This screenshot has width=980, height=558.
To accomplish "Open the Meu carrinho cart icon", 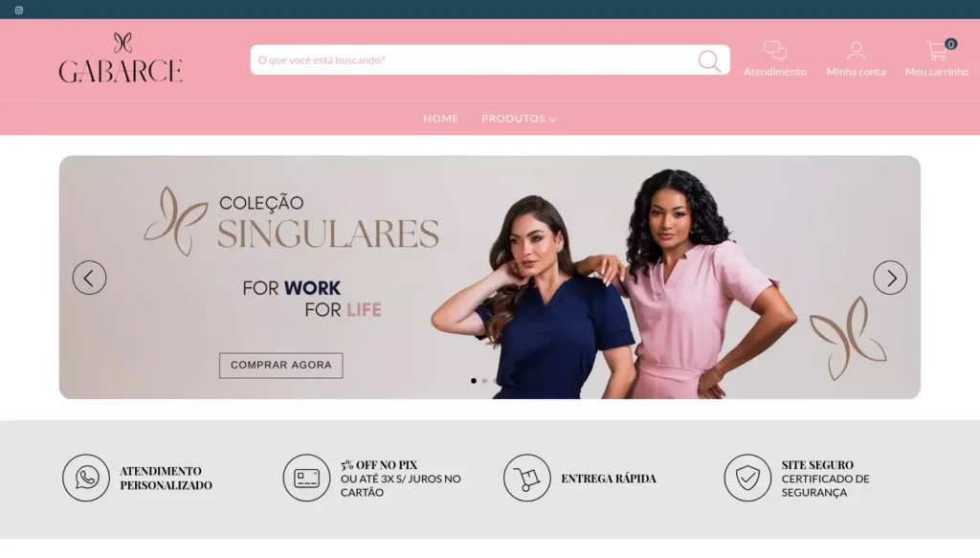I will click(x=937, y=51).
